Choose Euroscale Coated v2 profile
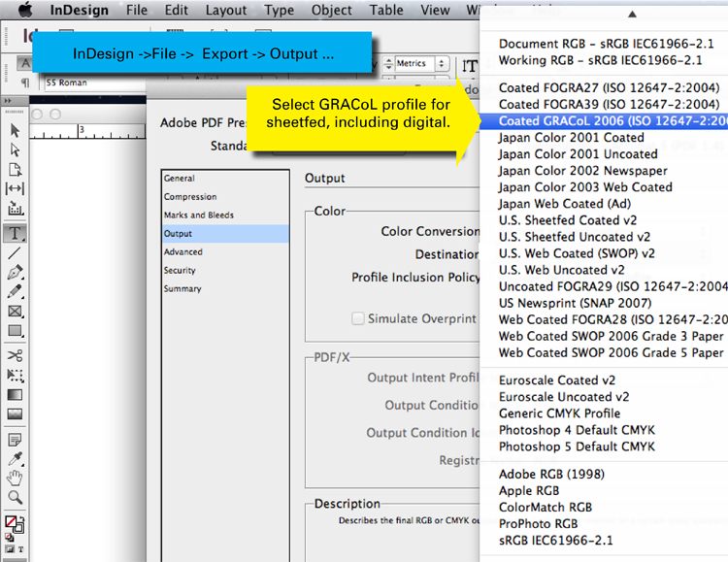Image resolution: width=728 pixels, height=562 pixels. (604, 380)
